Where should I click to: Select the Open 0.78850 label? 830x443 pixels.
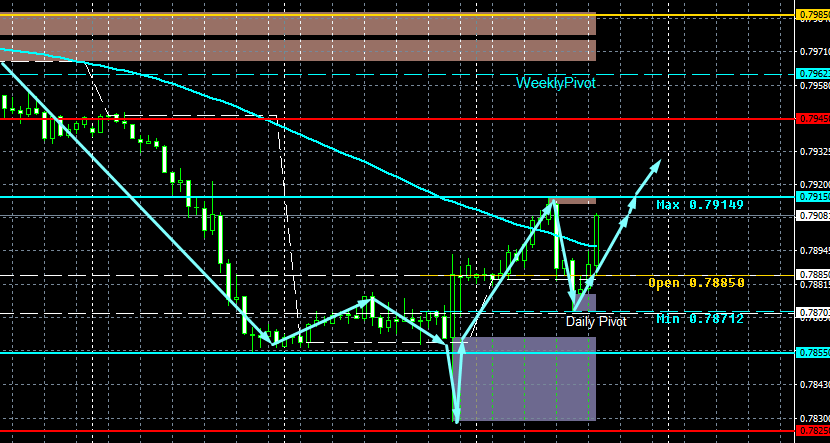696,283
